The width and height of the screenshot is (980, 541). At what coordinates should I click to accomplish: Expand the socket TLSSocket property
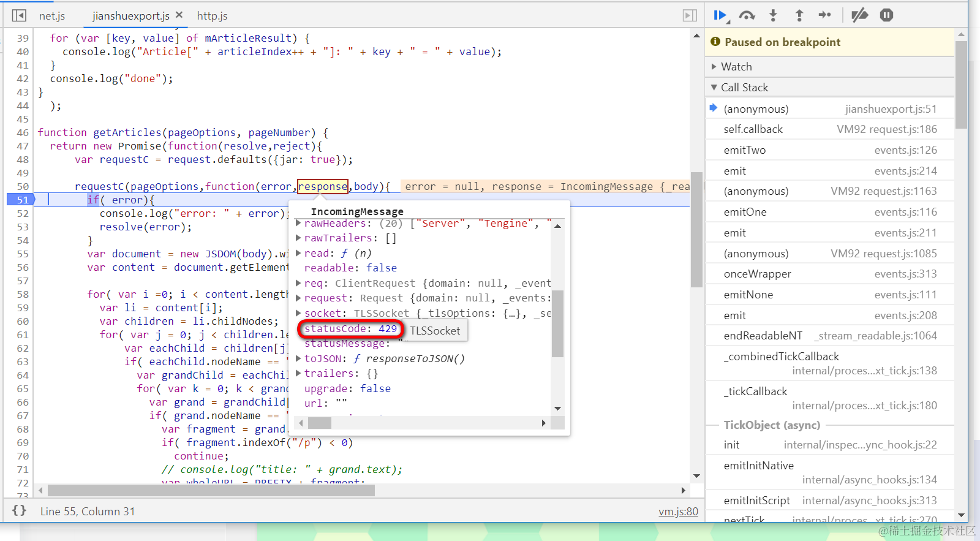[299, 313]
